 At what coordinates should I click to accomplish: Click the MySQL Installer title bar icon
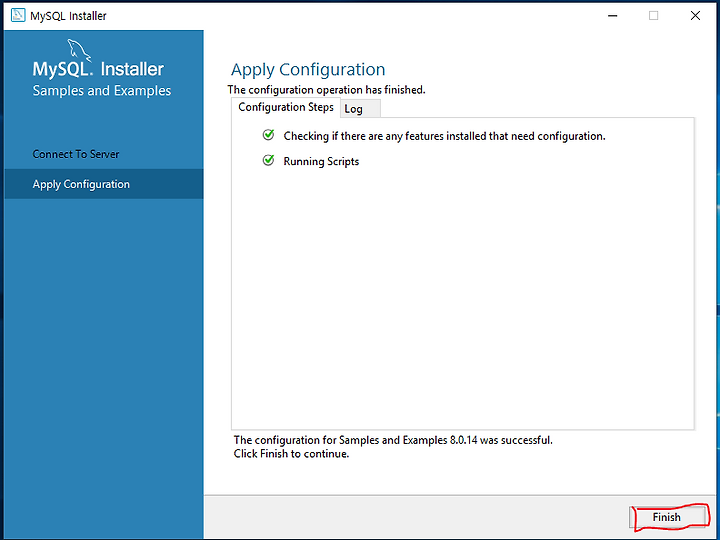(x=18, y=15)
